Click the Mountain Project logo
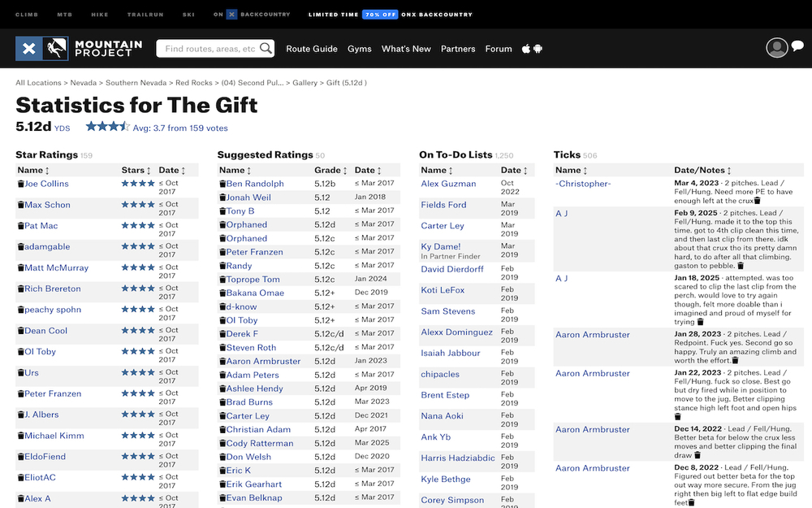Image resolution: width=812 pixels, height=508 pixels. 80,49
